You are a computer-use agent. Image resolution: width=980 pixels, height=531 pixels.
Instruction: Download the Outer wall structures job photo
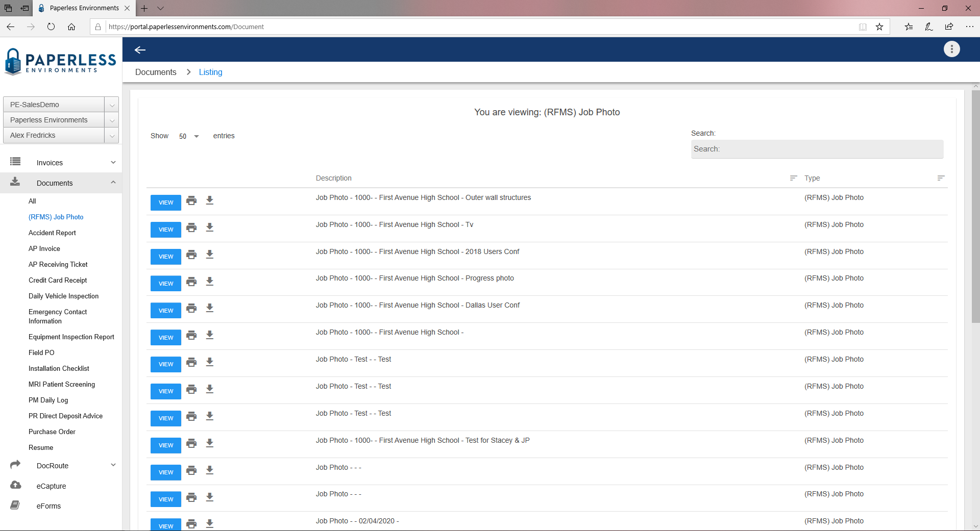[210, 200]
